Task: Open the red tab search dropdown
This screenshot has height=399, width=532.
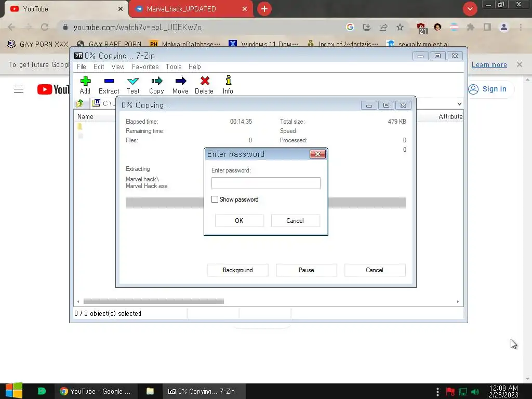Action: pos(470,9)
